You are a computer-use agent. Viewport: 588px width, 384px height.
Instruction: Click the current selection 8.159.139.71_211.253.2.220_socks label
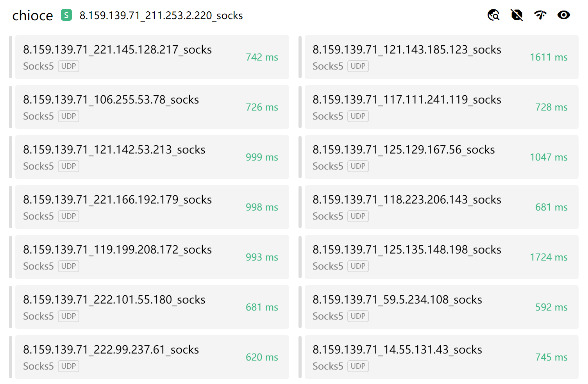161,16
